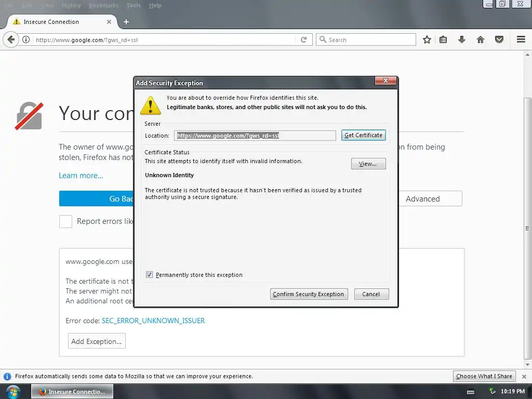
Task: Open the Help menu
Action: tap(155, 5)
